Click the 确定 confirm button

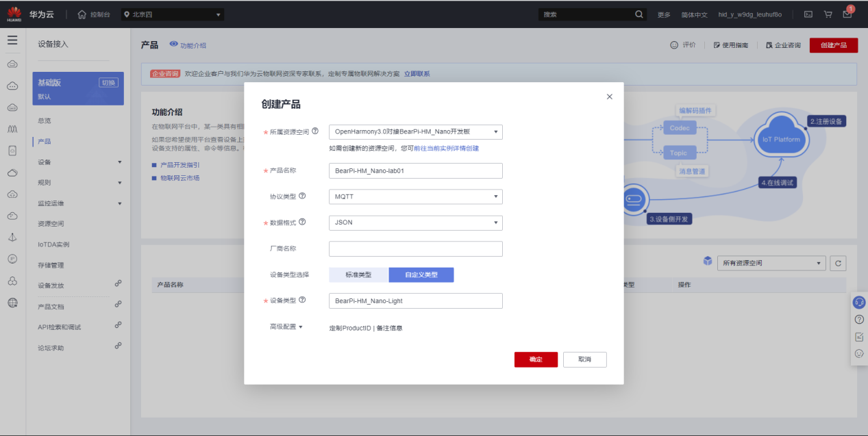click(536, 359)
